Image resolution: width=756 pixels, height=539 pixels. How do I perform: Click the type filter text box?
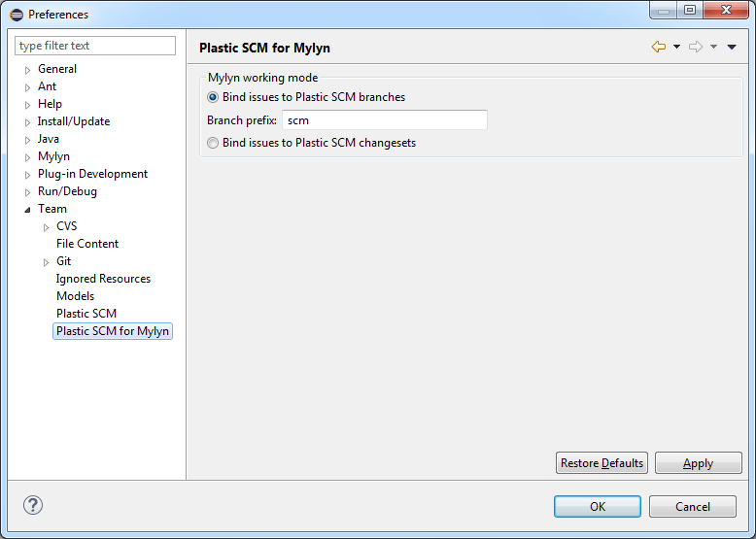coord(95,46)
